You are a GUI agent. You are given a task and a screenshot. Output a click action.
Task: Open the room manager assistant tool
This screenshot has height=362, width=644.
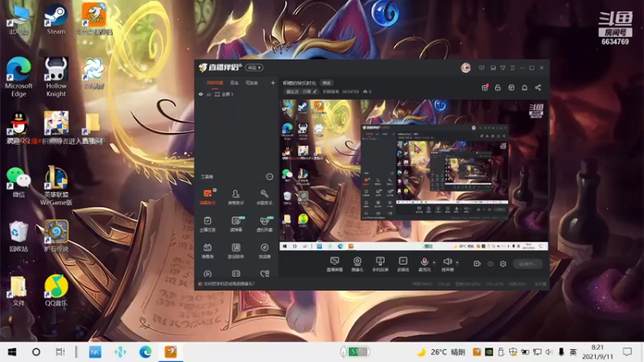[236, 196]
